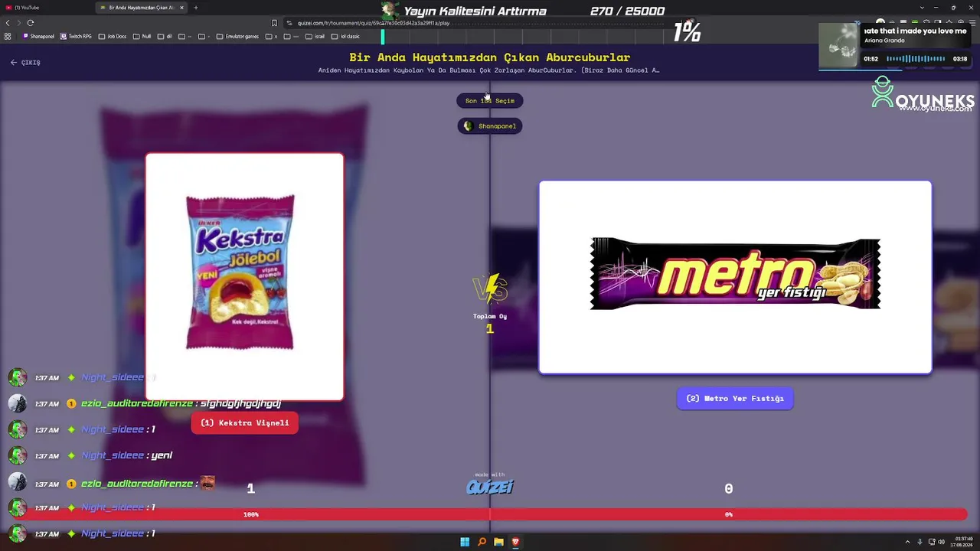Screen dimensions: 980x551
Task: Seek in the music waveform progress bar
Action: tap(916, 59)
